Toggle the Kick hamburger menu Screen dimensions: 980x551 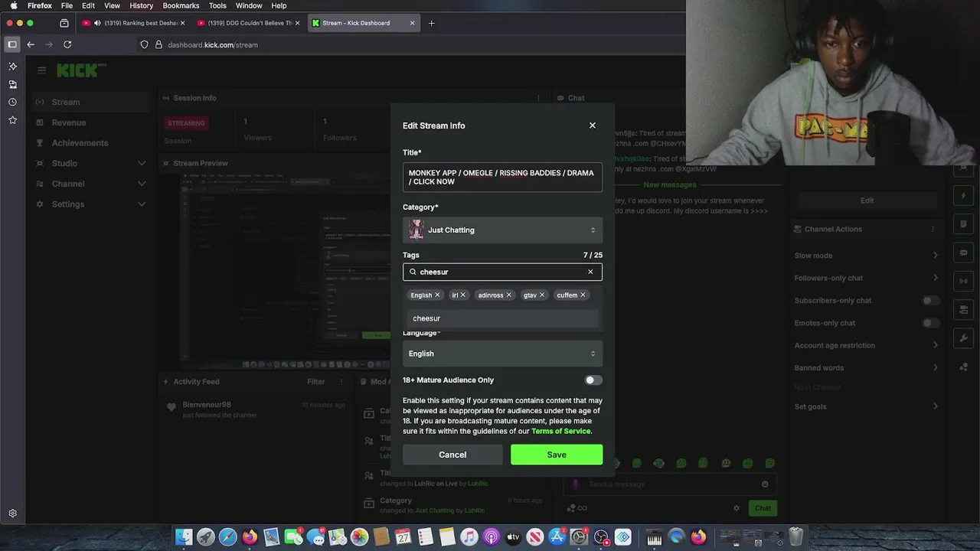pos(41,70)
